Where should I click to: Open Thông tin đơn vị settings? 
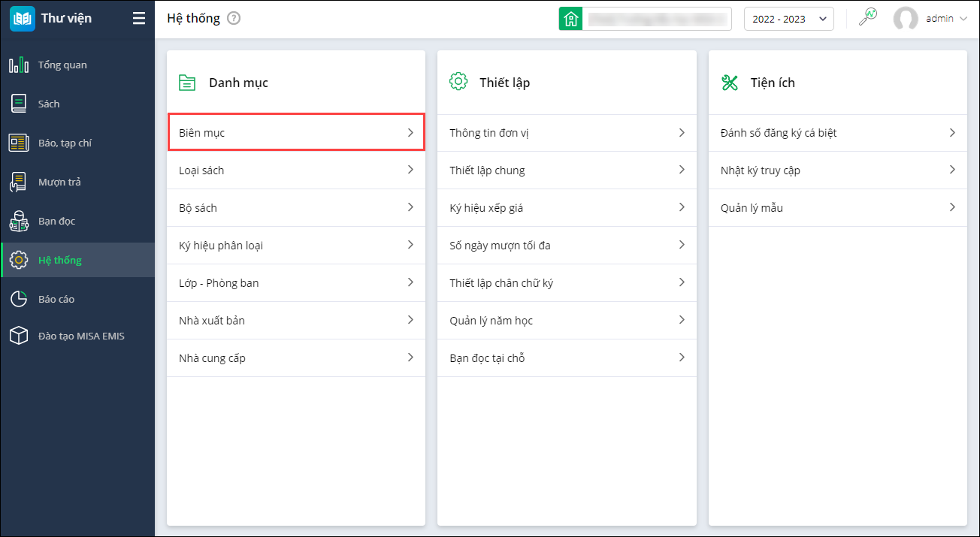point(567,133)
